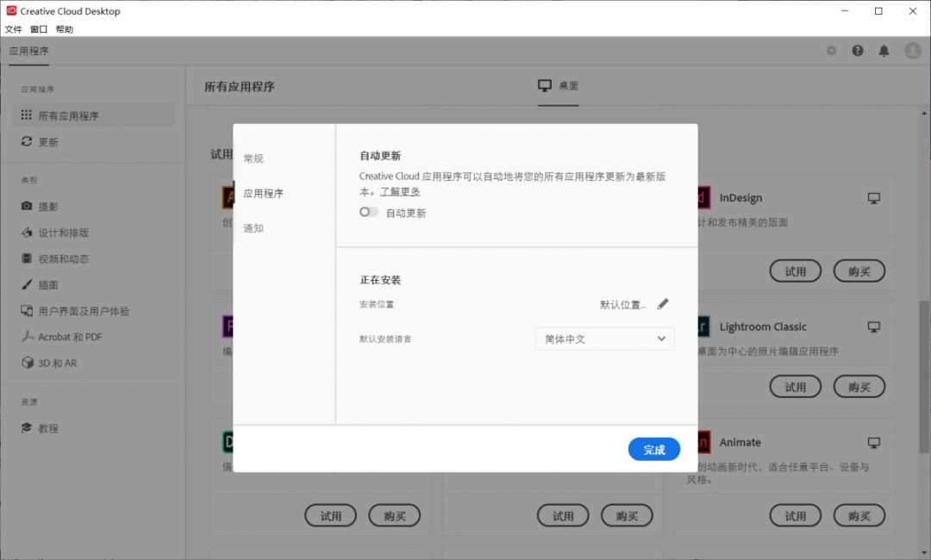
Task: Click 购买 button for InDesign
Action: coord(859,271)
